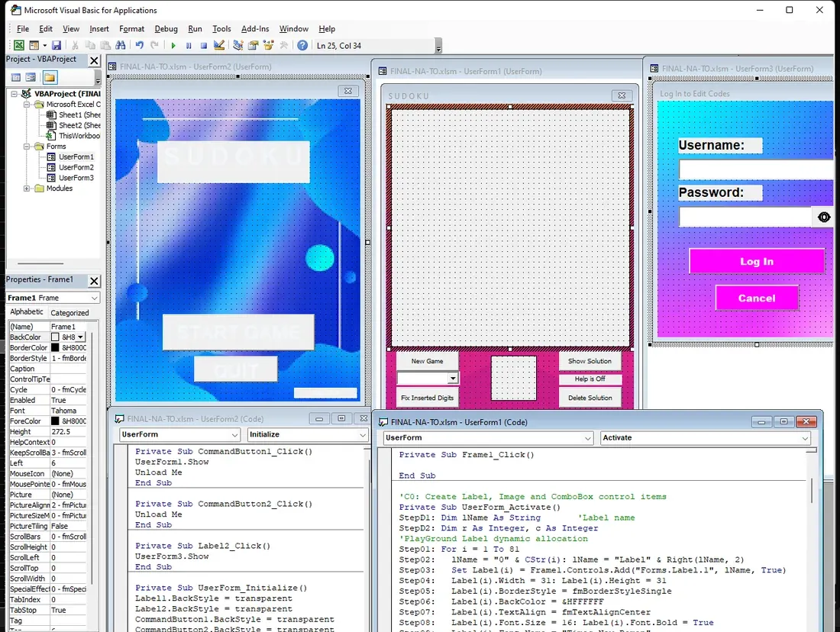The width and height of the screenshot is (840, 632).
Task: Click the Log In button in UserForm3
Action: click(x=757, y=261)
